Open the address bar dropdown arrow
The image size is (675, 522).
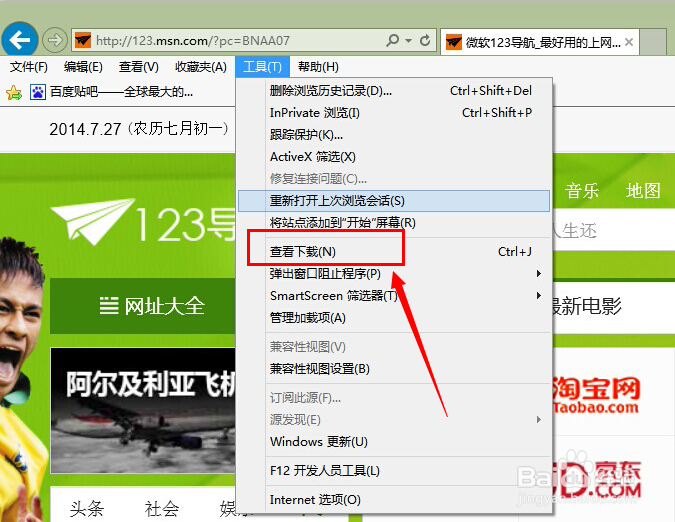[409, 41]
